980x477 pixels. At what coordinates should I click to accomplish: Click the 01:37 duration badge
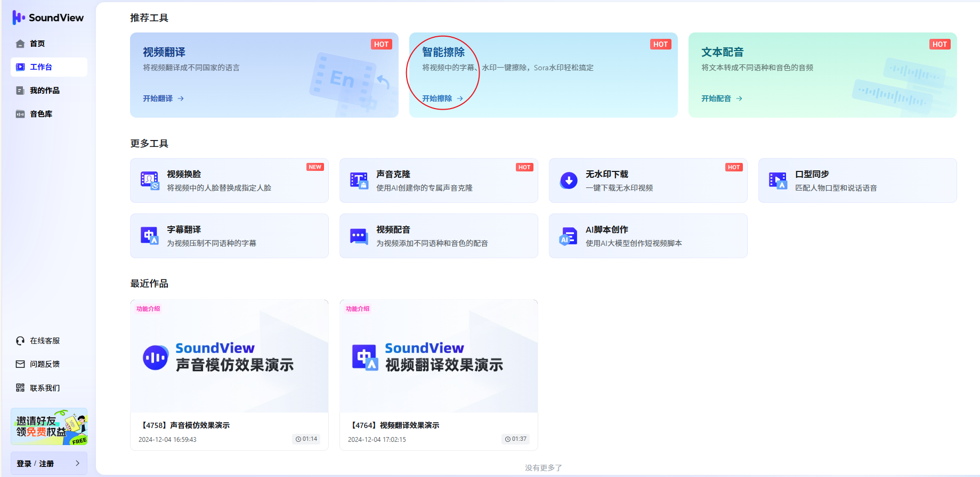516,439
